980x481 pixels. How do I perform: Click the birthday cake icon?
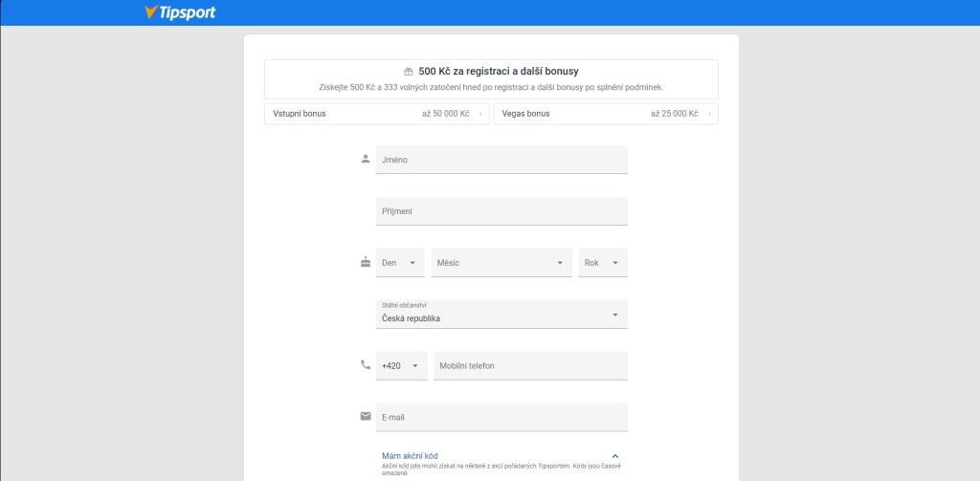click(365, 262)
